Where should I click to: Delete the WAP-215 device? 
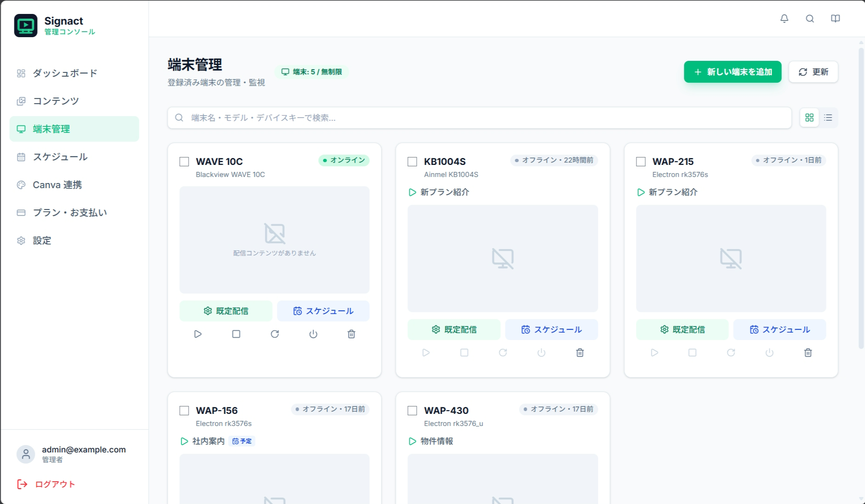808,353
